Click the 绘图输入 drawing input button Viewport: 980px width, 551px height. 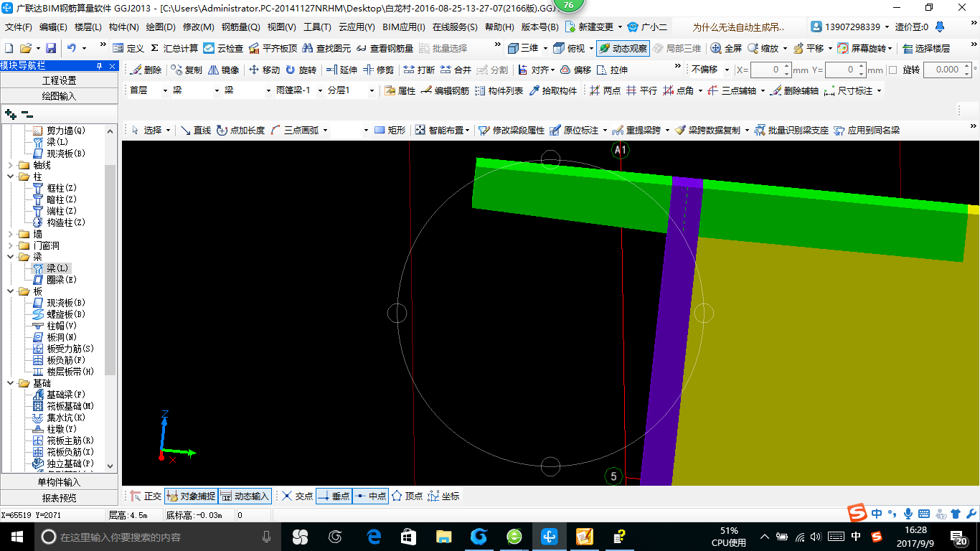coord(59,95)
